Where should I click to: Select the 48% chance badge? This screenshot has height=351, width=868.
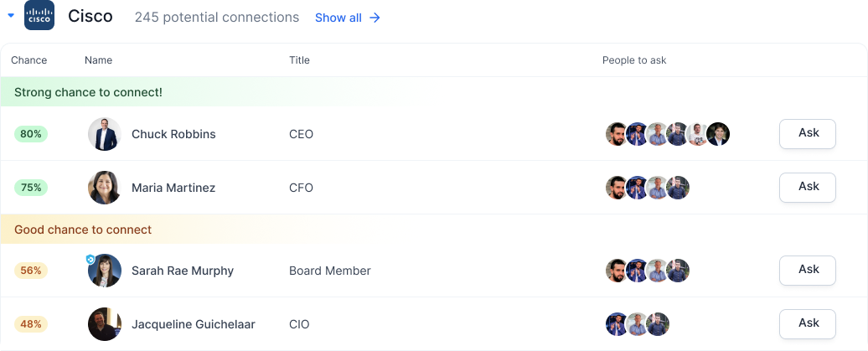pyautogui.click(x=31, y=324)
